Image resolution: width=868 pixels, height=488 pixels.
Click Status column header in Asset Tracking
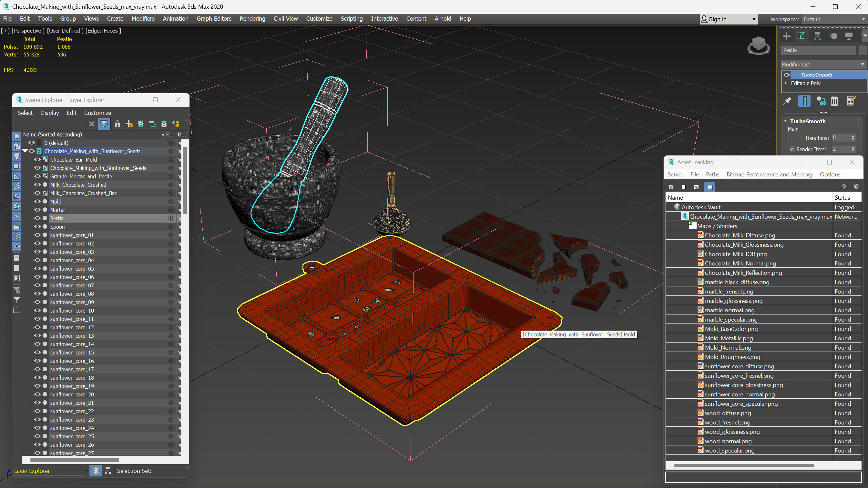click(846, 198)
